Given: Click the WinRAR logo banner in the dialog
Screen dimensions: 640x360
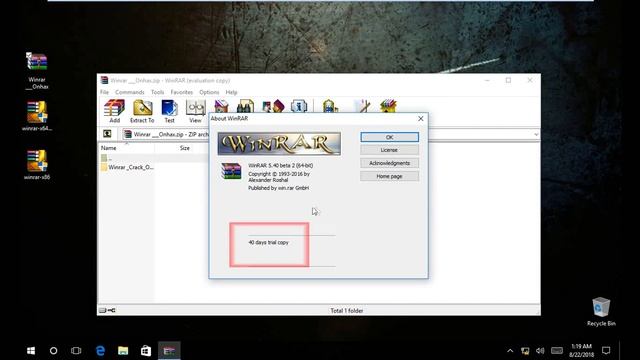Looking at the screenshot, I should pos(279,144).
